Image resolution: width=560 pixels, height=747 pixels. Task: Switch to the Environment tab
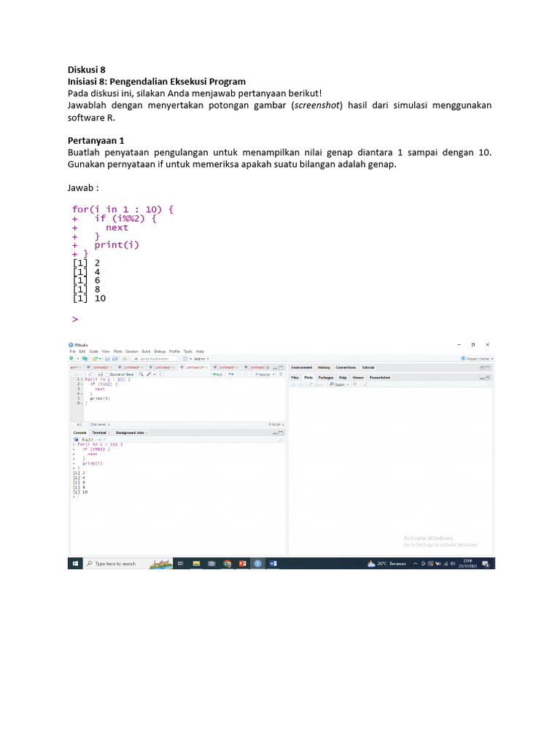pyautogui.click(x=302, y=368)
